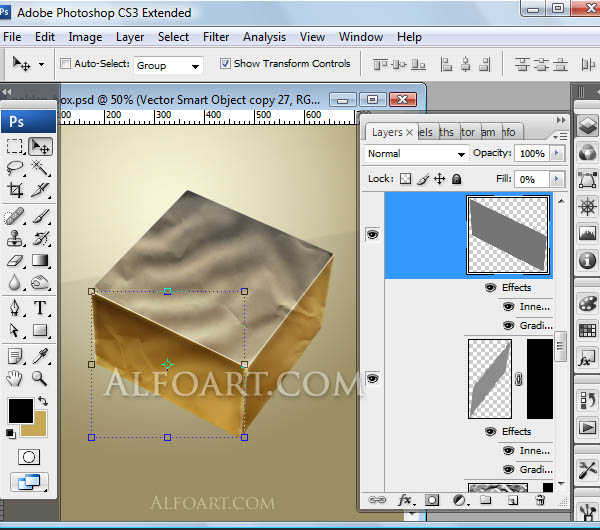Viewport: 600px width, 530px height.
Task: Open the tool preset picker arrow
Action: (x=41, y=64)
